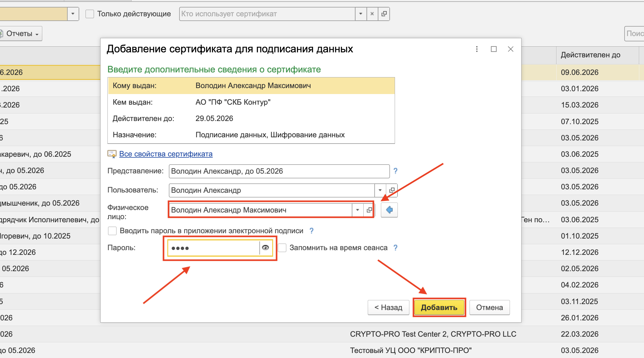Screen dimensions: 644x358
Task: Open the Отчеты dropdown menu
Action: [x=21, y=34]
